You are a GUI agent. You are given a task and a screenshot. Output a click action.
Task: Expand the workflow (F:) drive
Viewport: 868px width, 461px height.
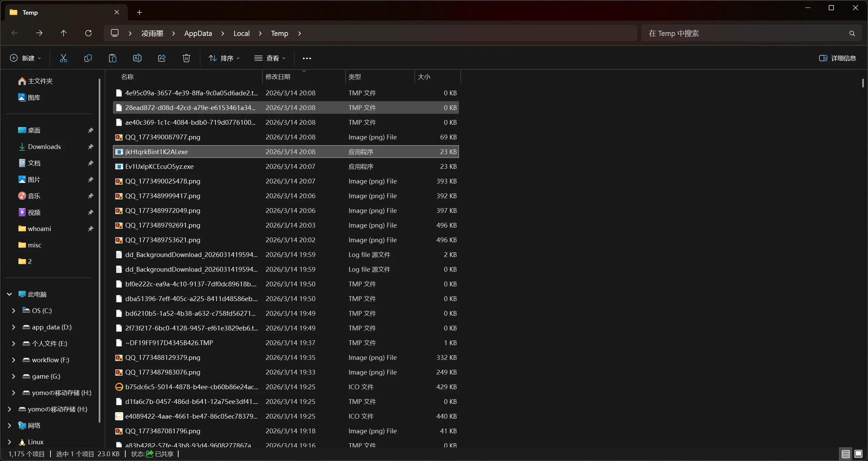pos(14,360)
